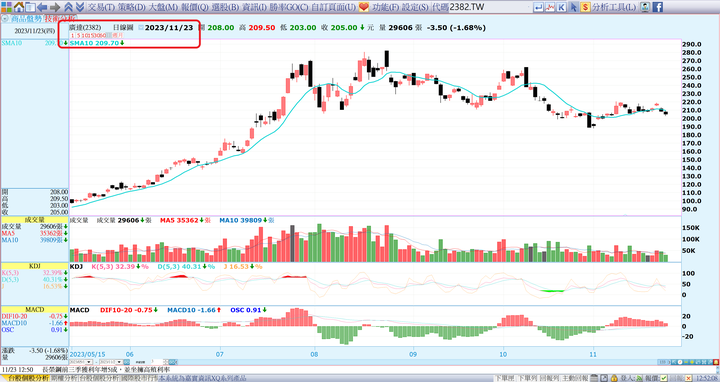
Task: Click the 下單列 button
Action: 528,378
